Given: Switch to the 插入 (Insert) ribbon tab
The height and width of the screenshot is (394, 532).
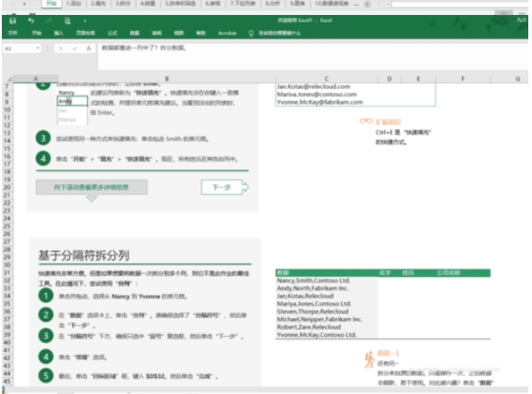Looking at the screenshot, I should point(59,33).
